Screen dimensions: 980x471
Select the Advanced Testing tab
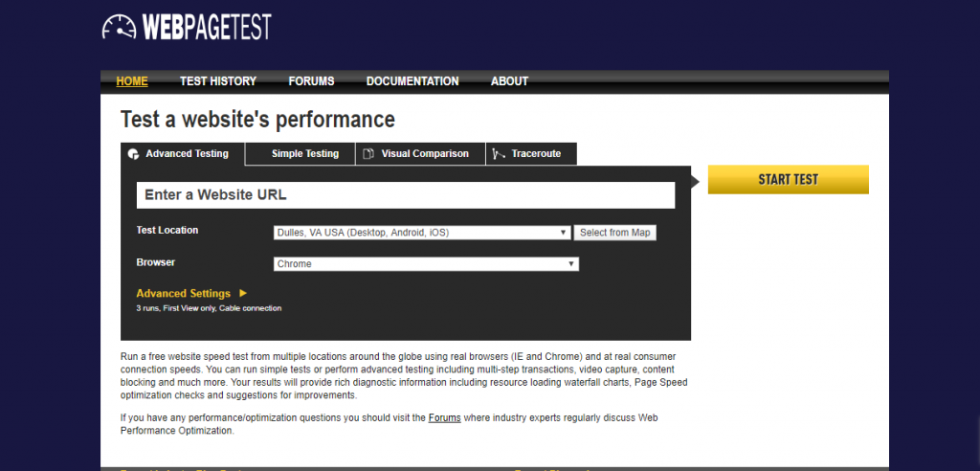tap(183, 154)
